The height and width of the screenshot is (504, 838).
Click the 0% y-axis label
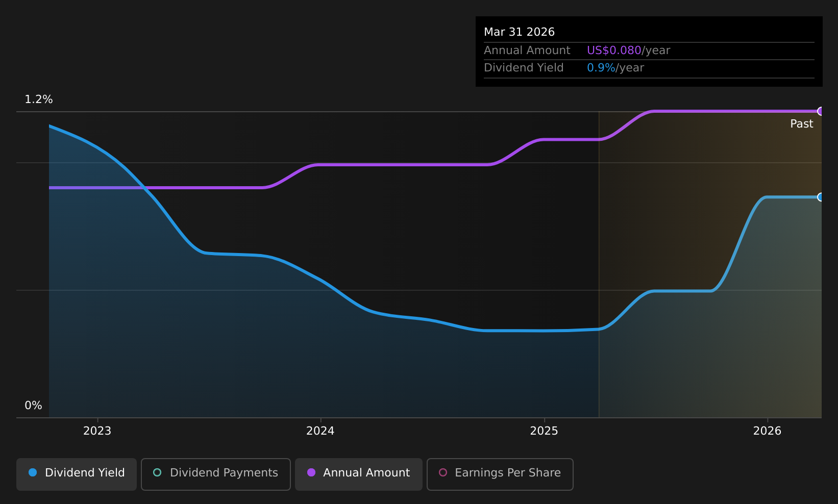(x=33, y=406)
